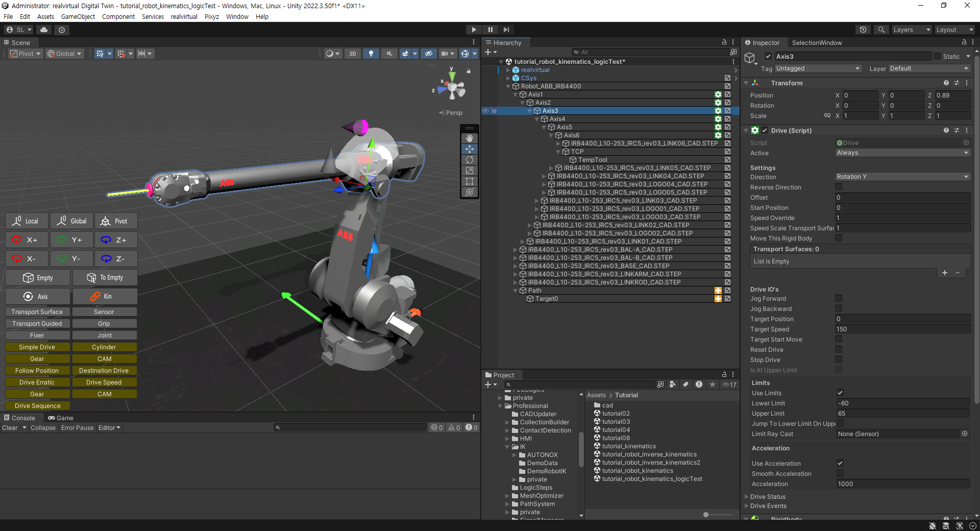Click the Drive Sequence button
The height and width of the screenshot is (531, 980).
click(38, 406)
